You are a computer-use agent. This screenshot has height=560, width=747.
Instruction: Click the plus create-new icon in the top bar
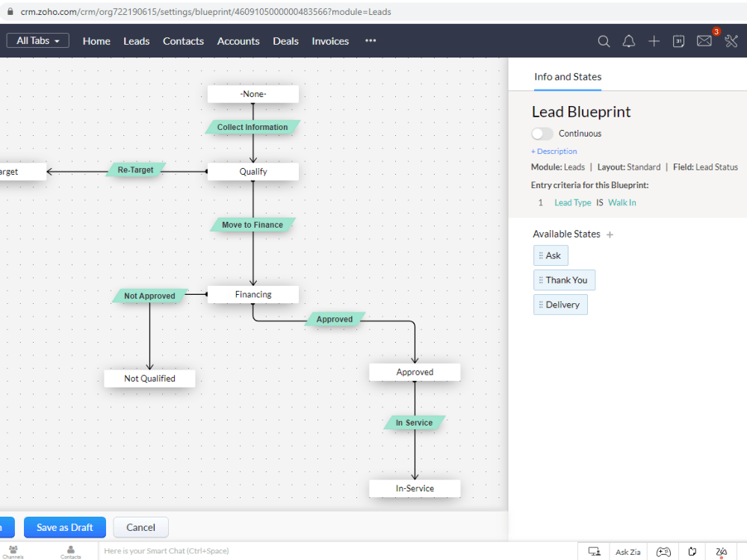coord(654,41)
